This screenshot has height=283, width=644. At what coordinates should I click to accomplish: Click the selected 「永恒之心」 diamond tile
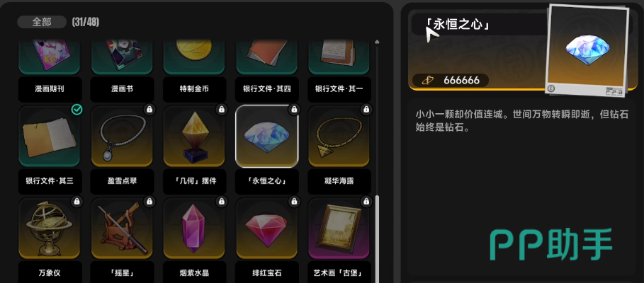266,136
